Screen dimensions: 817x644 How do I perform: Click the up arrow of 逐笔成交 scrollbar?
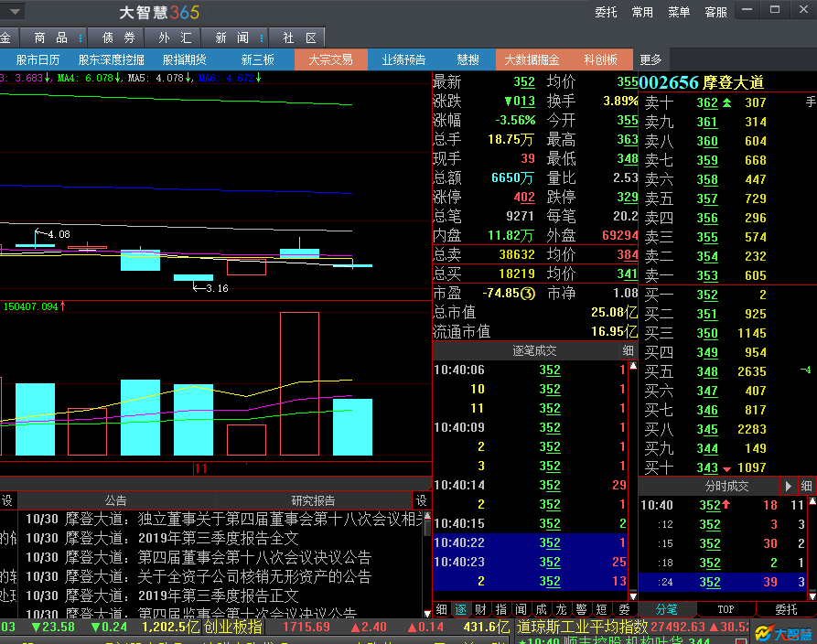[x=633, y=366]
